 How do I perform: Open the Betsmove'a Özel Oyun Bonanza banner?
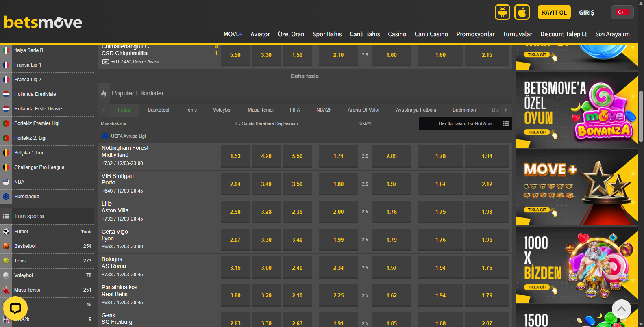(x=577, y=110)
